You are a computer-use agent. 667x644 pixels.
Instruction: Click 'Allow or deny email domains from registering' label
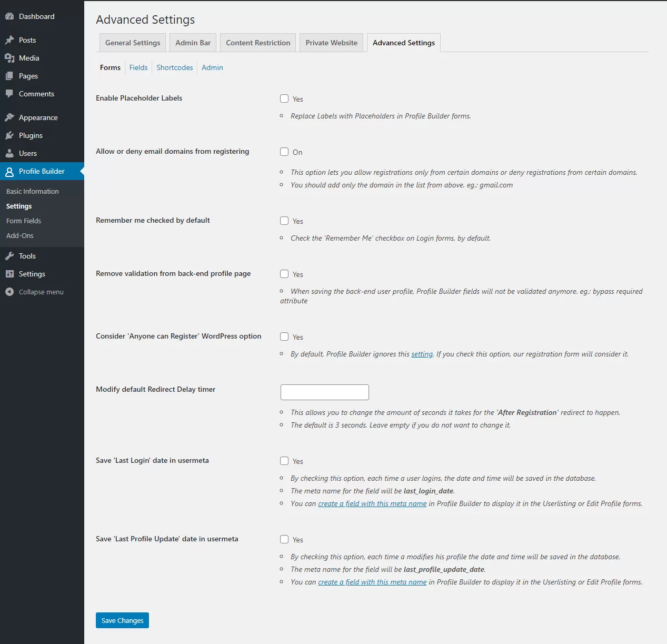pyautogui.click(x=173, y=151)
